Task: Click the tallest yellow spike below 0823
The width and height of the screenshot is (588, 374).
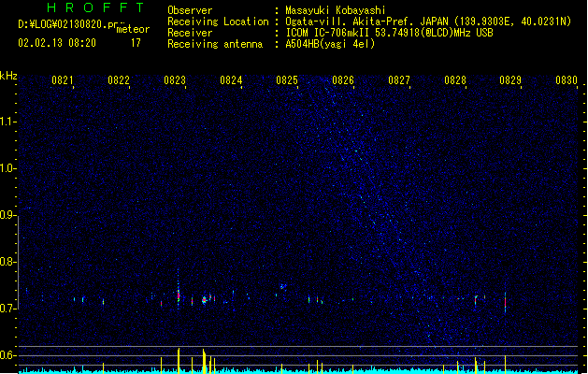Action: [x=179, y=361]
